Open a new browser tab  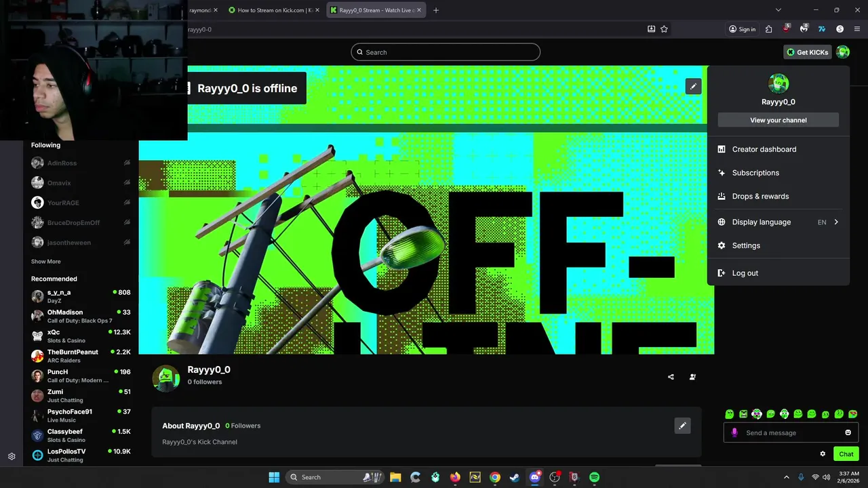point(436,10)
